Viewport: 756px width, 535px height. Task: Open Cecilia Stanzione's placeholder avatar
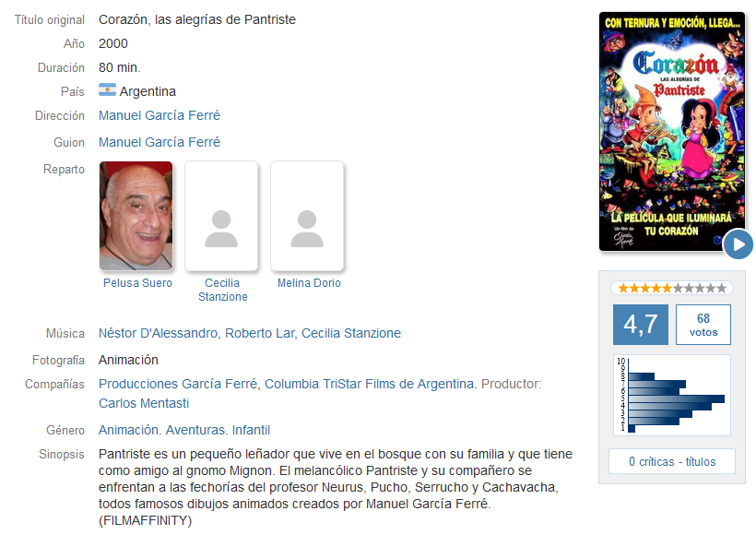(221, 216)
